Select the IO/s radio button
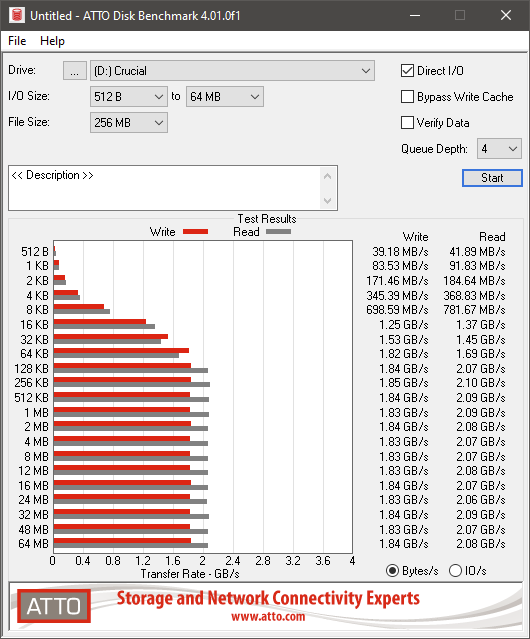Screen dimensions: 530x639 (x=455, y=571)
